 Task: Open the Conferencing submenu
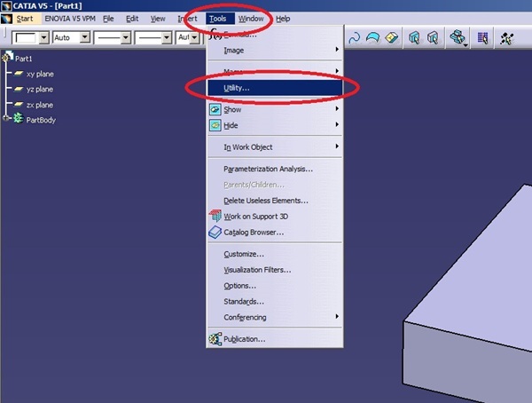click(275, 318)
